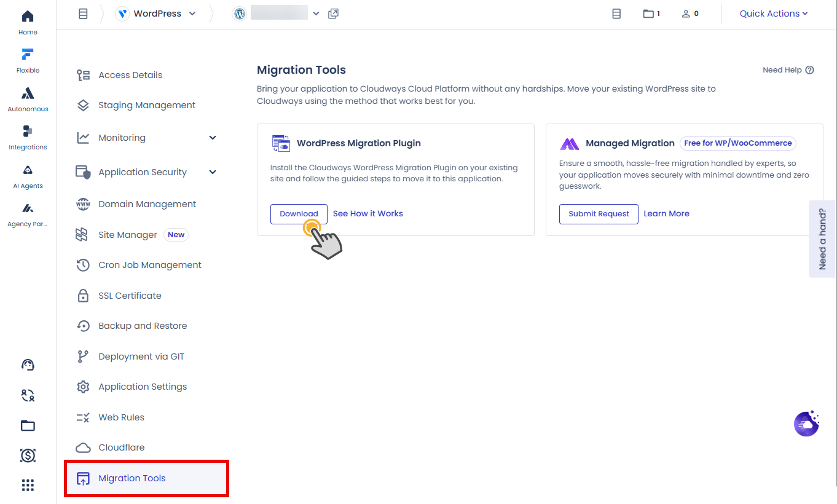Open the Quick Actions dropdown

pyautogui.click(x=774, y=14)
